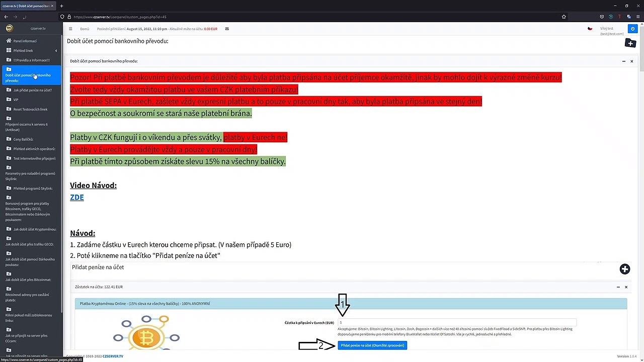Click the Vítej test user profile text

pyautogui.click(x=612, y=31)
